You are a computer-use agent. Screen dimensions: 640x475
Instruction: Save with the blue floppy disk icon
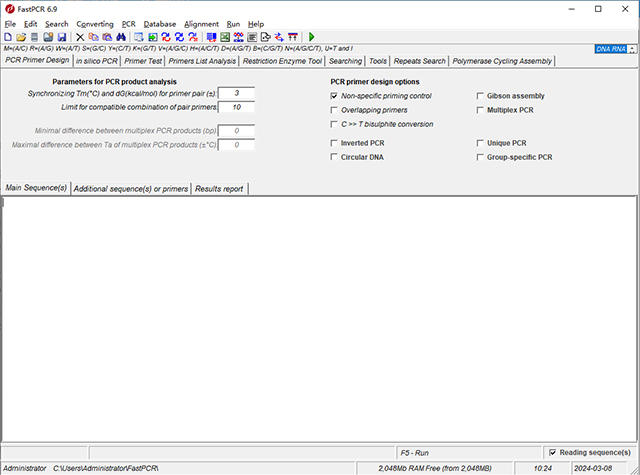(x=62, y=37)
